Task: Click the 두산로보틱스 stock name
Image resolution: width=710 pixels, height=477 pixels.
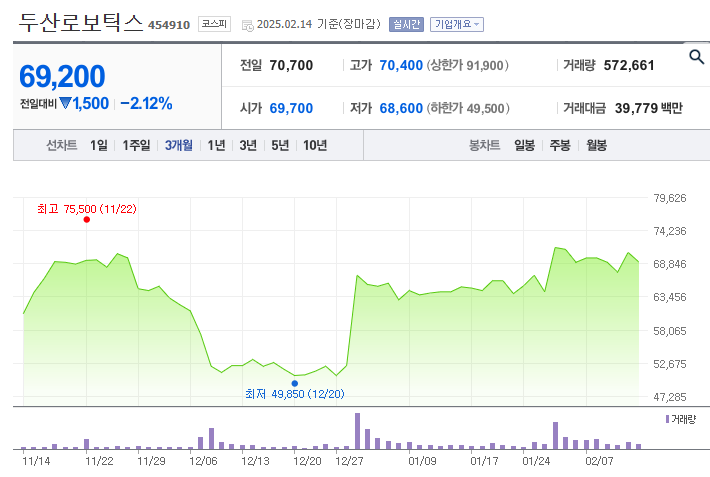Action: coord(81,23)
